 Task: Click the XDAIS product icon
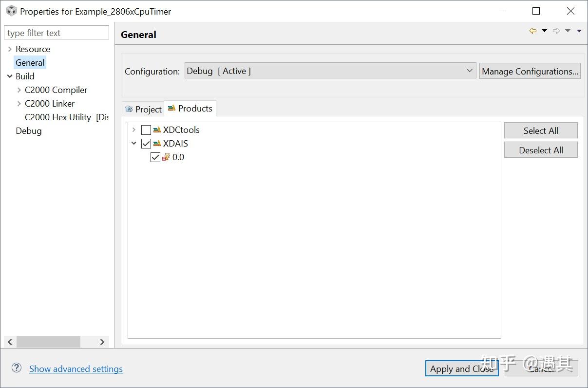tap(157, 144)
